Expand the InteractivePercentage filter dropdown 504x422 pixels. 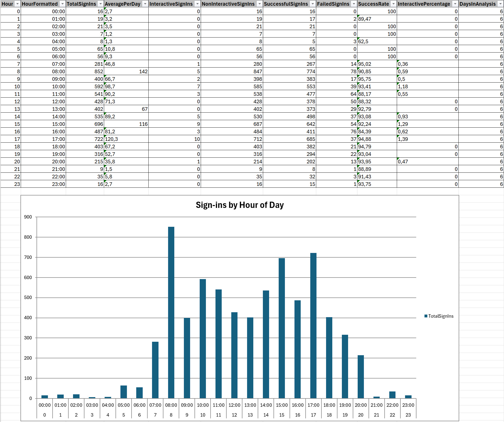coord(455,4)
